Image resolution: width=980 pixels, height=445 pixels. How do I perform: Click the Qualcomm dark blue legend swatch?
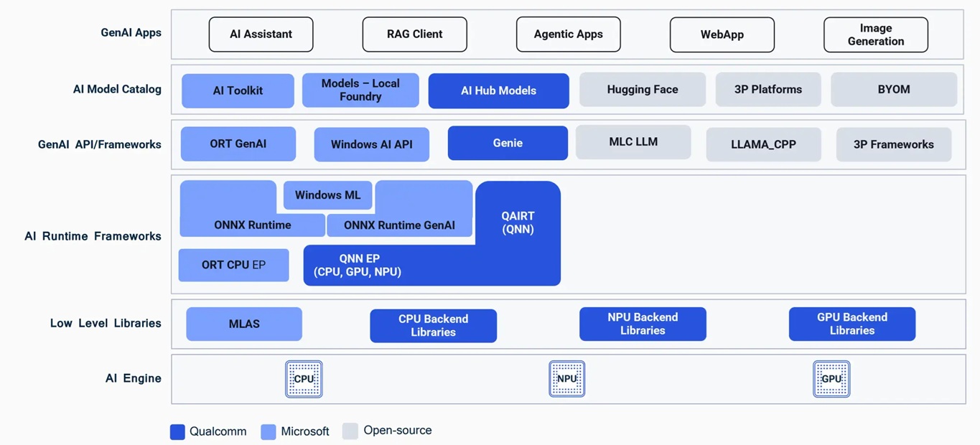click(177, 431)
